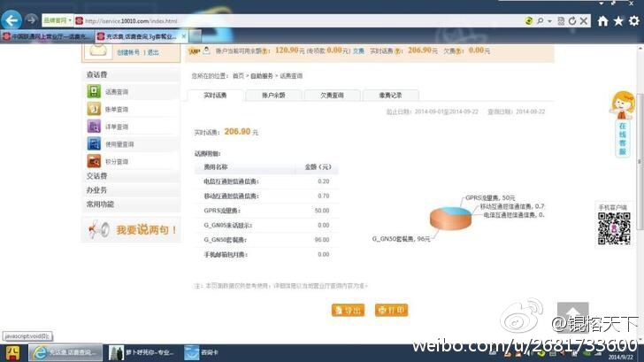The image size is (644, 362).
Task: Click the 在线客服 mascot widget
Action: [622, 126]
